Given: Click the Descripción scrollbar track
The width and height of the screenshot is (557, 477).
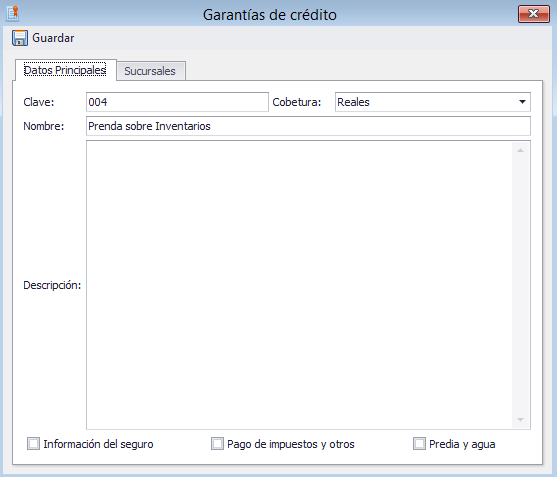Looking at the screenshot, I should [x=520, y=285].
